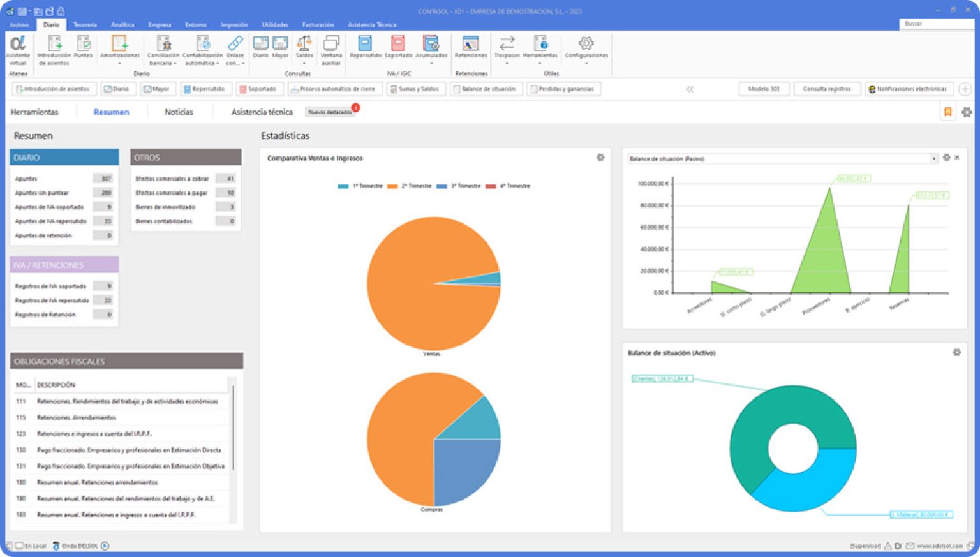Click the Buscar search field
This screenshot has height=557, width=980.
click(x=935, y=24)
